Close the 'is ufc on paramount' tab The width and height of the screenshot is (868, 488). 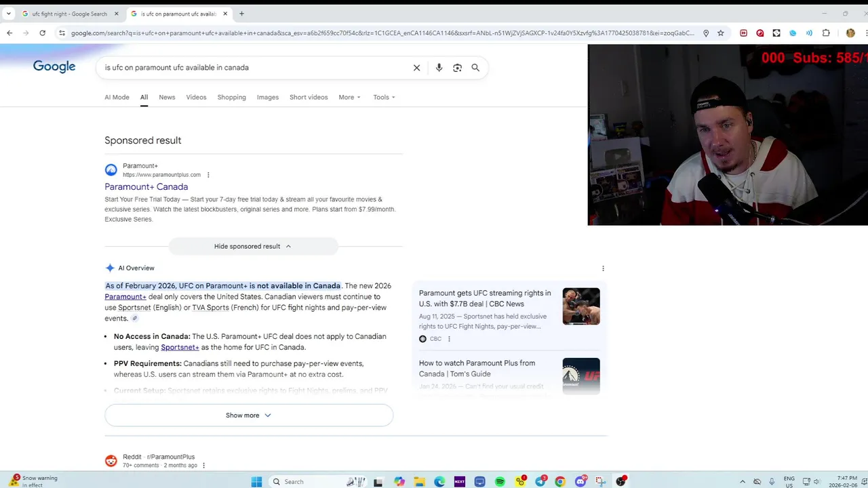point(224,14)
